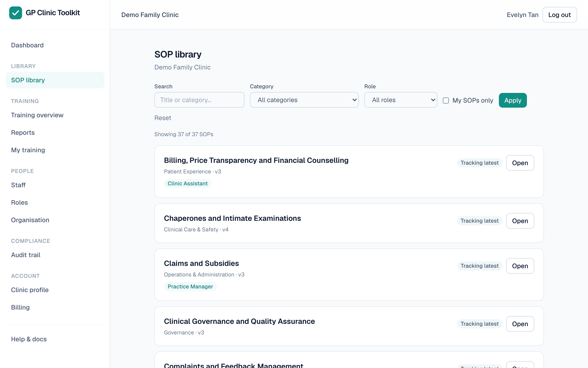Click the Operations & Administration · v3 subtitle
The image size is (588, 368).
[x=204, y=275]
